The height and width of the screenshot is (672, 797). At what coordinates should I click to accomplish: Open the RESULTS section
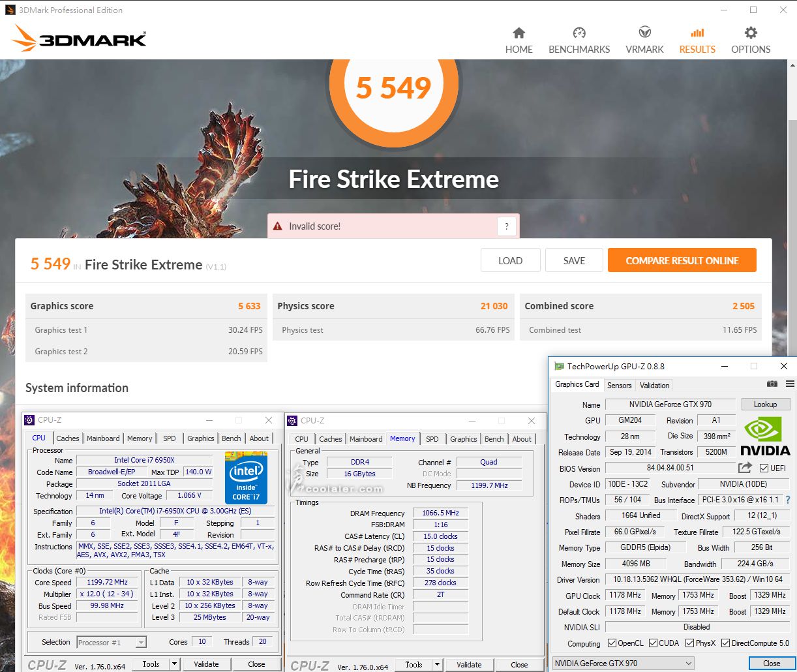pyautogui.click(x=697, y=40)
